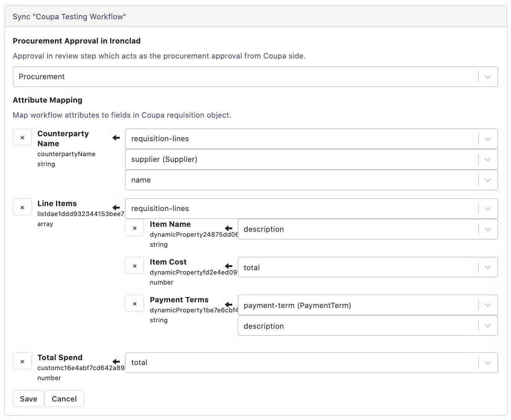Click the 'Total Spend' attribute label
Viewport: 511px width, 420px height.
[60, 358]
